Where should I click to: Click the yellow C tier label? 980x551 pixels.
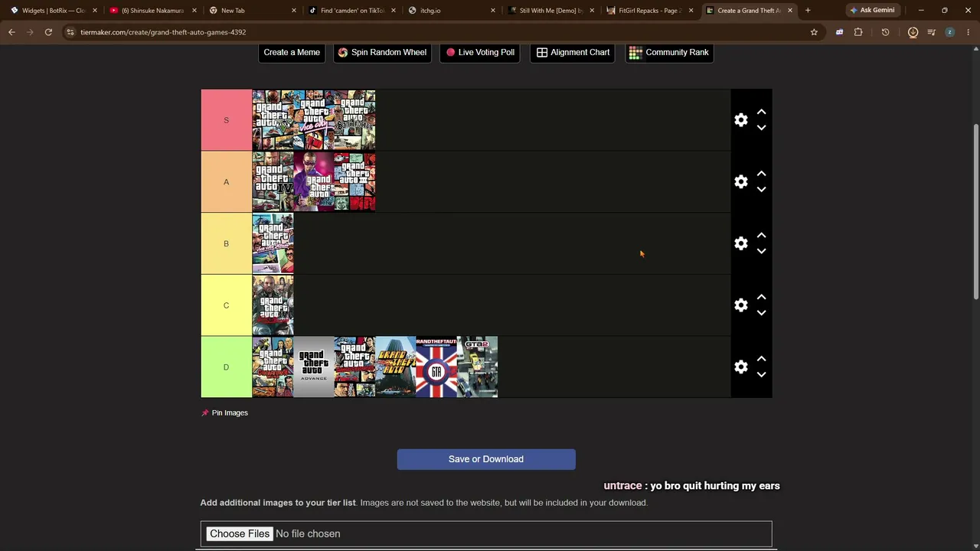tap(226, 305)
